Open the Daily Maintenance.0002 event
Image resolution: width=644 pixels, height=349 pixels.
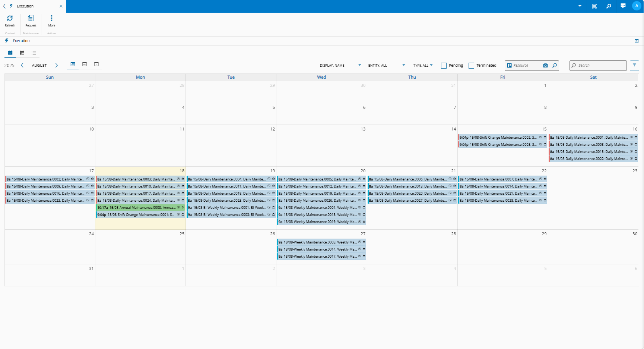(50, 179)
